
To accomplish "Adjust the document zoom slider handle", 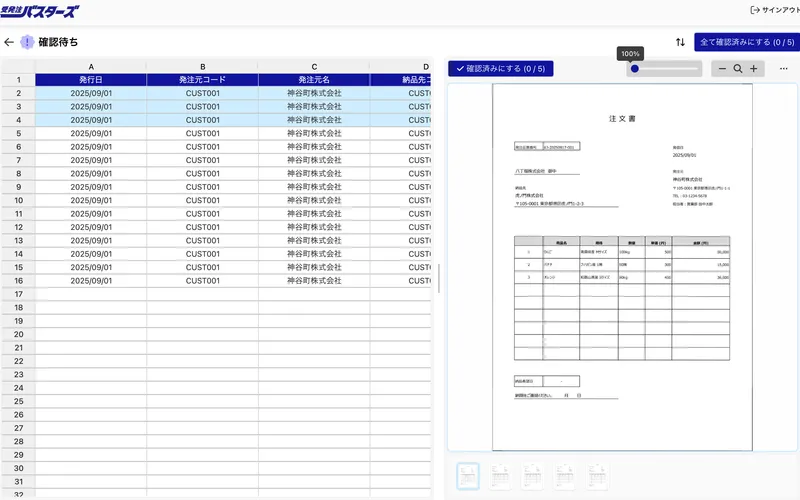I will (x=635, y=68).
